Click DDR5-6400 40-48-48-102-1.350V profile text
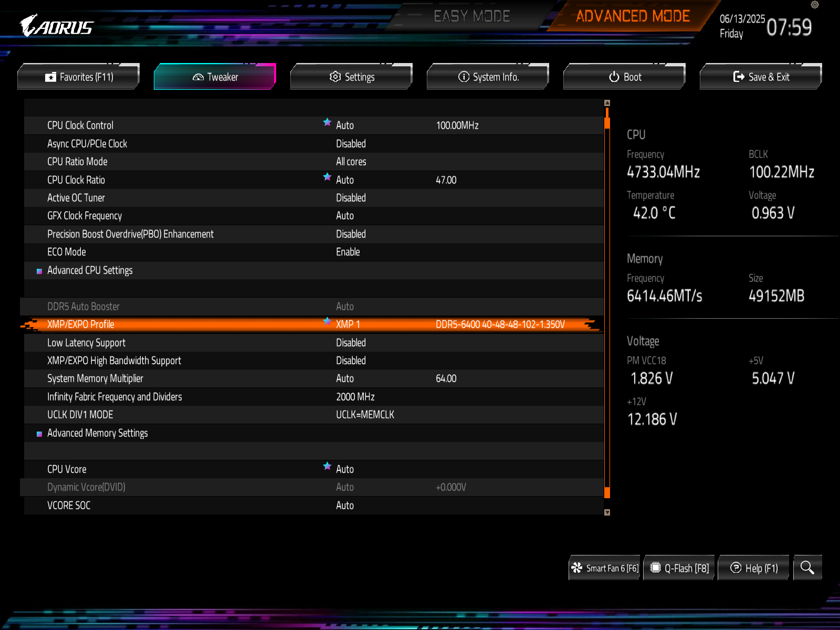Image resolution: width=840 pixels, height=630 pixels. (500, 324)
